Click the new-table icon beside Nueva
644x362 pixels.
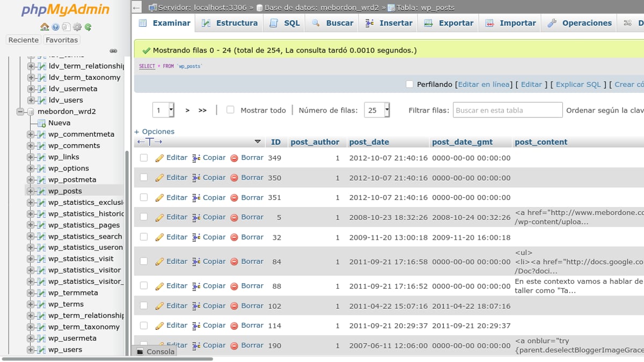pyautogui.click(x=41, y=123)
